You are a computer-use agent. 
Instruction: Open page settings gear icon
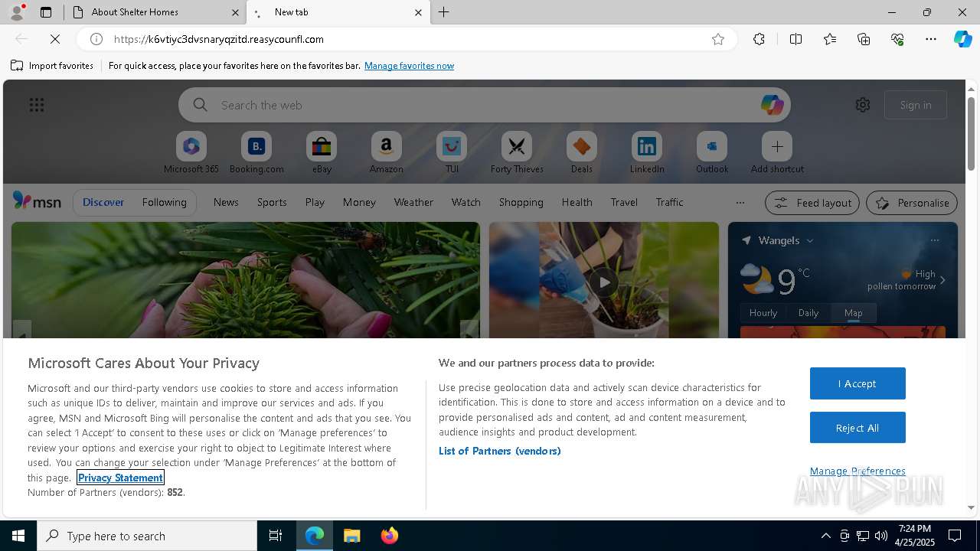863,105
